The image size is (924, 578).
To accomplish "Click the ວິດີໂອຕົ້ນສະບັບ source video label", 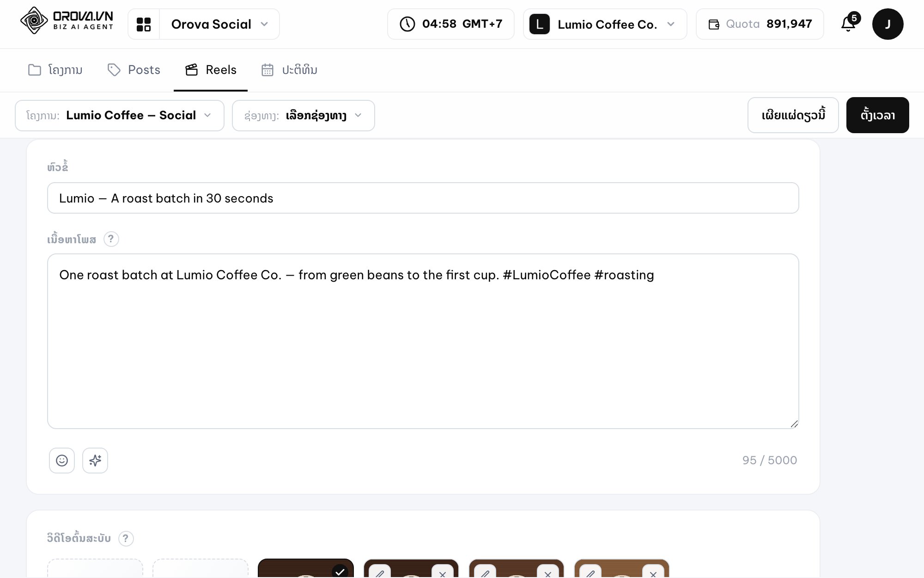I will click(x=79, y=538).
